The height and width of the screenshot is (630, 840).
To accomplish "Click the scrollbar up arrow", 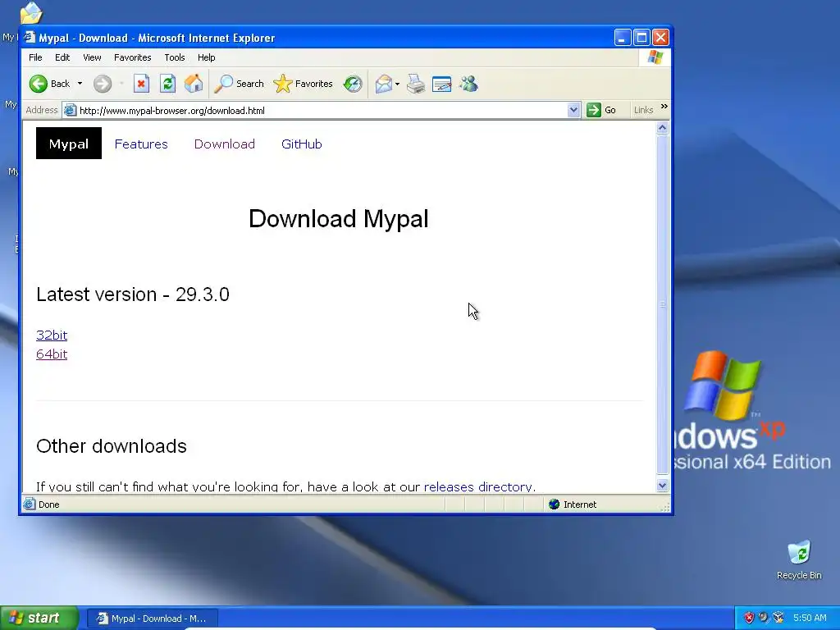I will [x=662, y=128].
